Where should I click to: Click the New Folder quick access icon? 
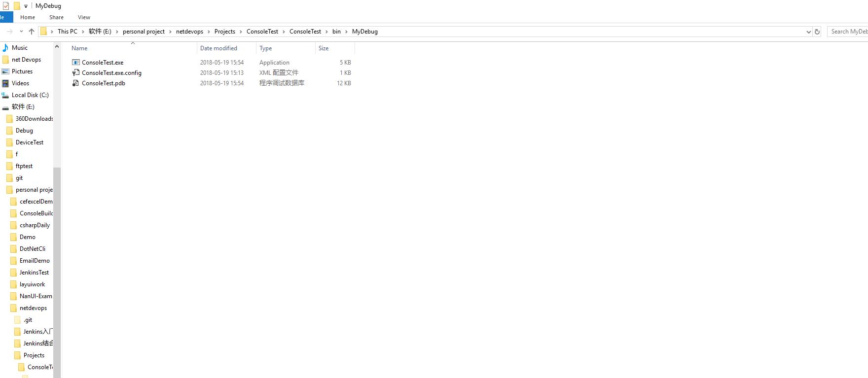click(x=17, y=6)
